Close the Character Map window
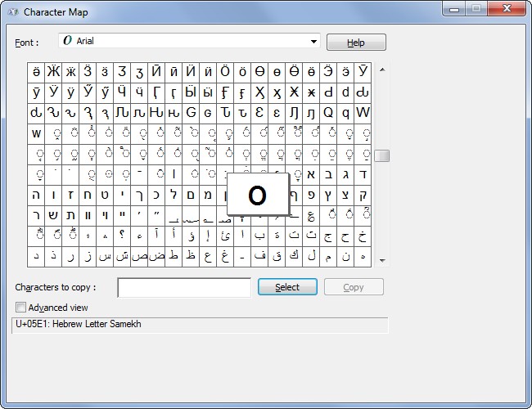This screenshot has width=532, height=409. point(507,8)
